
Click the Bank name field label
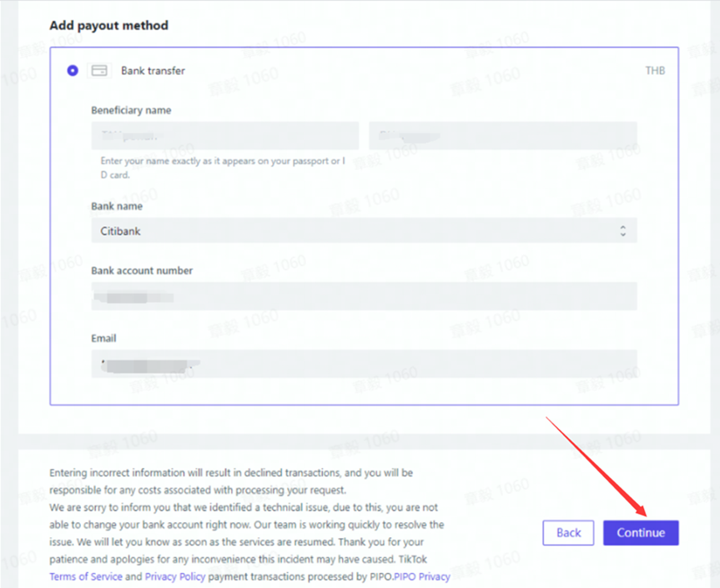pos(117,206)
